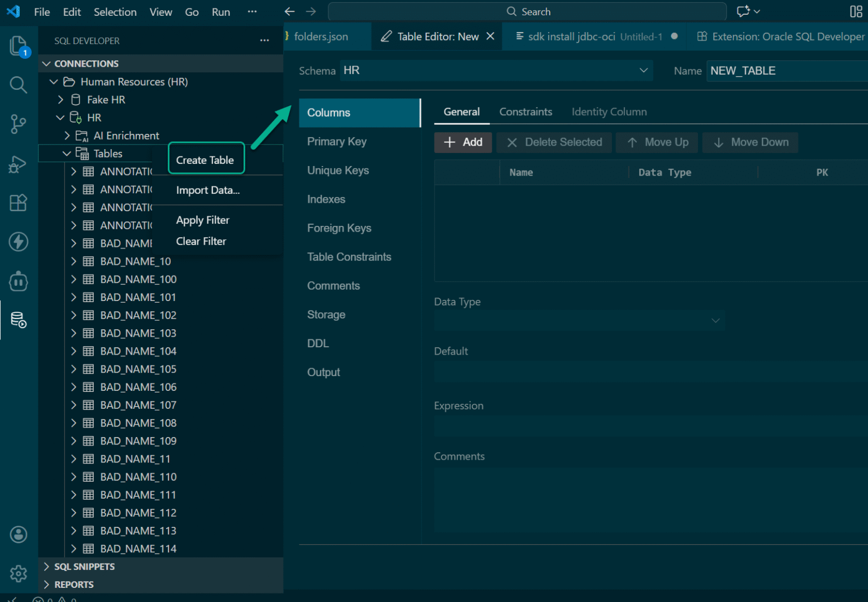
Task: Expand the BAD_NAME_100 table node
Action: click(73, 279)
